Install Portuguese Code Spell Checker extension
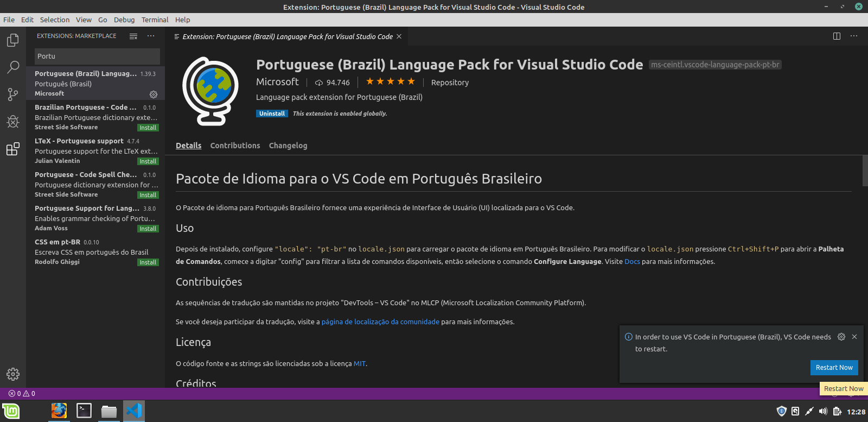Image resolution: width=868 pixels, height=422 pixels. click(148, 195)
